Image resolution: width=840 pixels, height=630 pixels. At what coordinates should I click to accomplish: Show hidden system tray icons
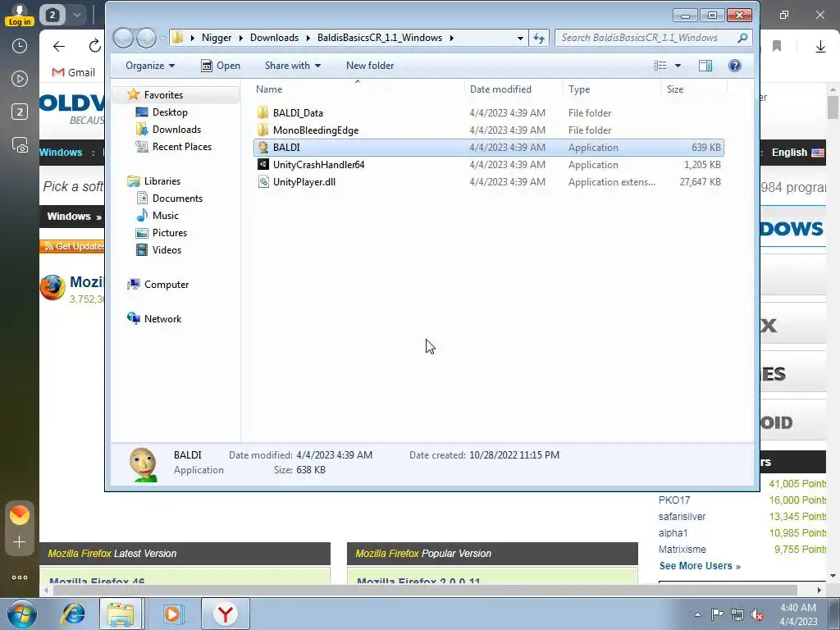pos(697,614)
